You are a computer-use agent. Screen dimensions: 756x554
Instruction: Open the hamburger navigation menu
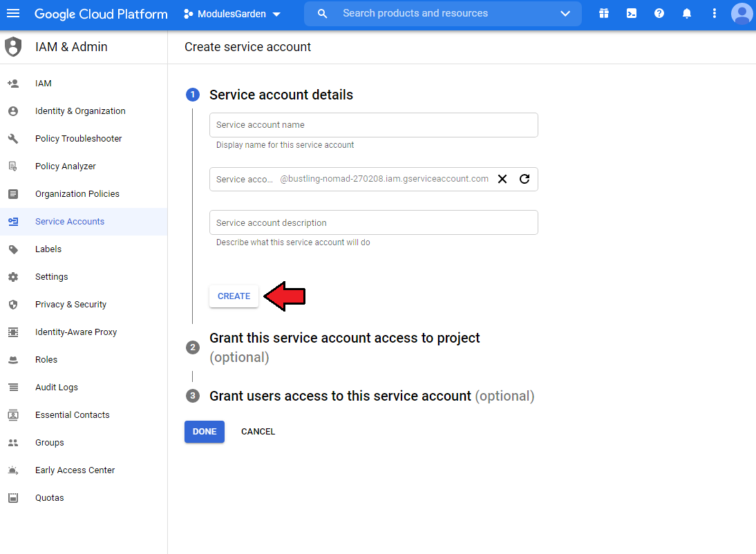click(x=13, y=14)
